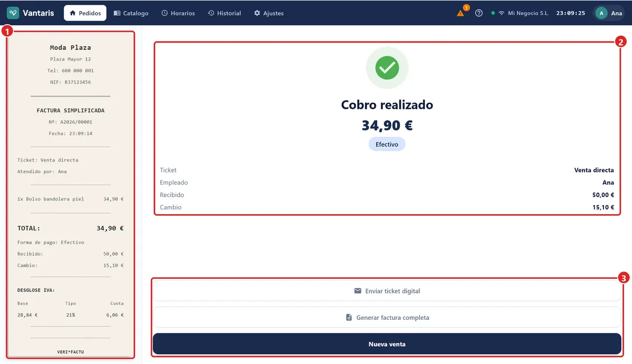Image resolution: width=632 pixels, height=364 pixels.
Task: Click the Moda Plaza receipt header
Action: coord(71,47)
